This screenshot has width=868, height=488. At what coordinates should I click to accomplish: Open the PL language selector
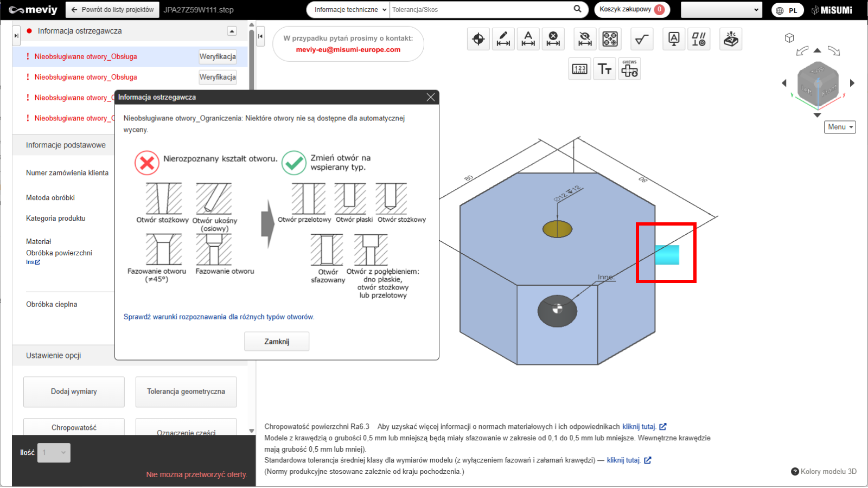pos(788,10)
